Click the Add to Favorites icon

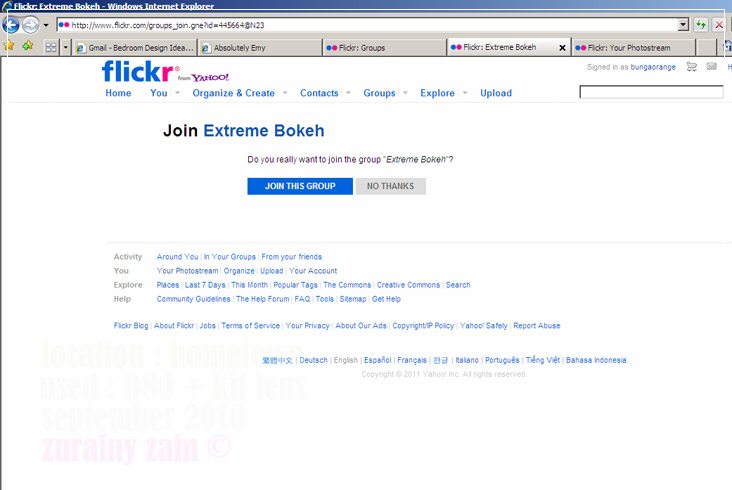[x=28, y=46]
